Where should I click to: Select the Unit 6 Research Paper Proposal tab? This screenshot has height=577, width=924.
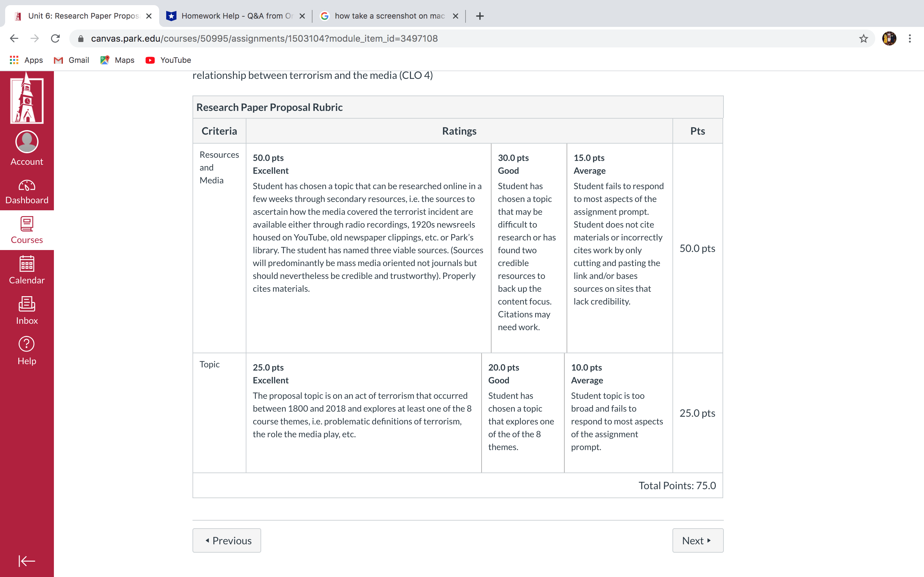82,15
